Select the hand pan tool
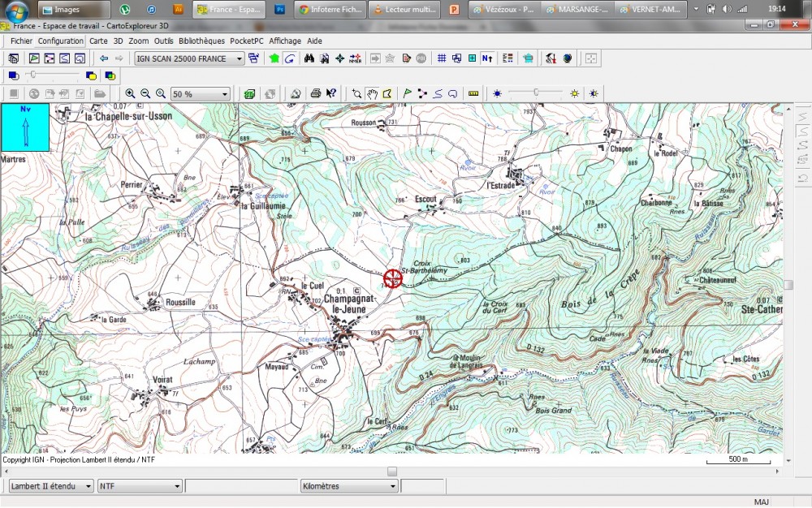 click(x=372, y=94)
